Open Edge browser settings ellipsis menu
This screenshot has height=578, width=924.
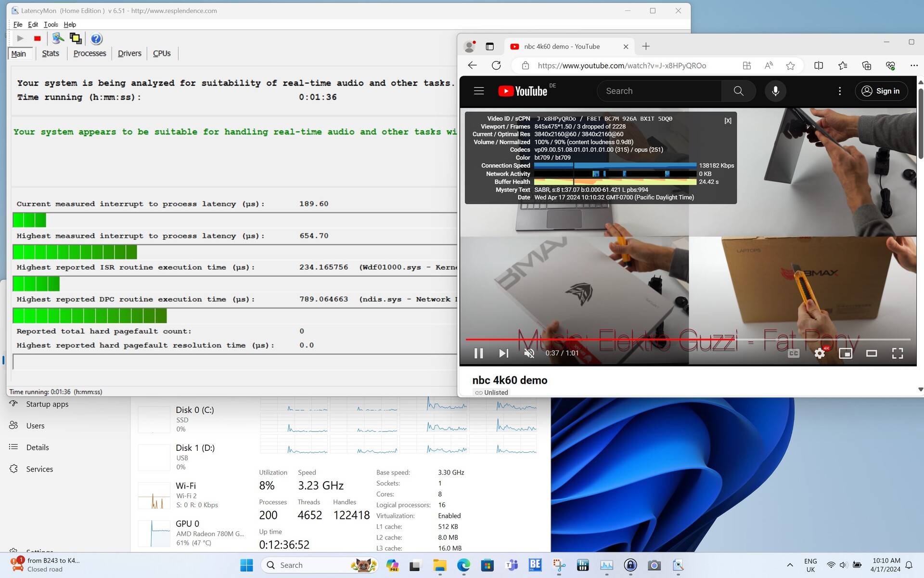tap(913, 66)
